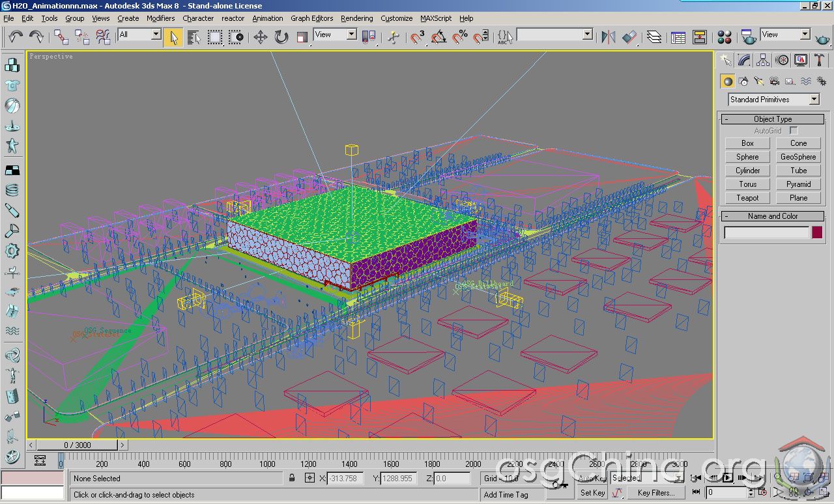Screen dimensions: 834x504
Task: Open the Material Editor spheres icon
Action: pyautogui.click(x=725, y=37)
